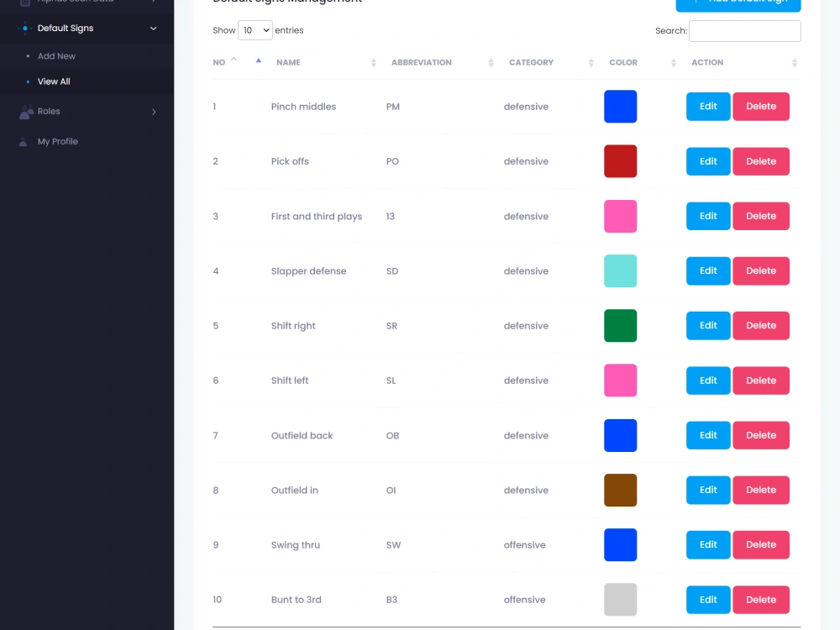Edit the Outfield in sign
The image size is (840, 630).
click(708, 490)
